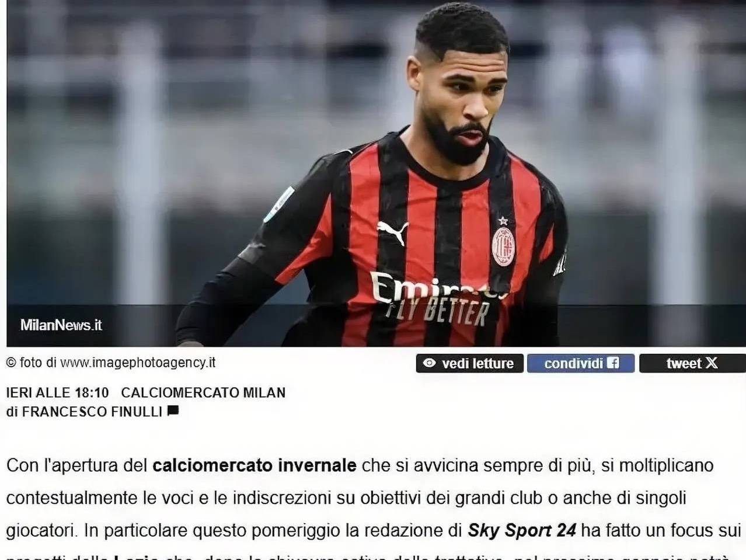This screenshot has width=746, height=560.
Task: Click the AC Milan crest on jersey
Action: (x=503, y=246)
